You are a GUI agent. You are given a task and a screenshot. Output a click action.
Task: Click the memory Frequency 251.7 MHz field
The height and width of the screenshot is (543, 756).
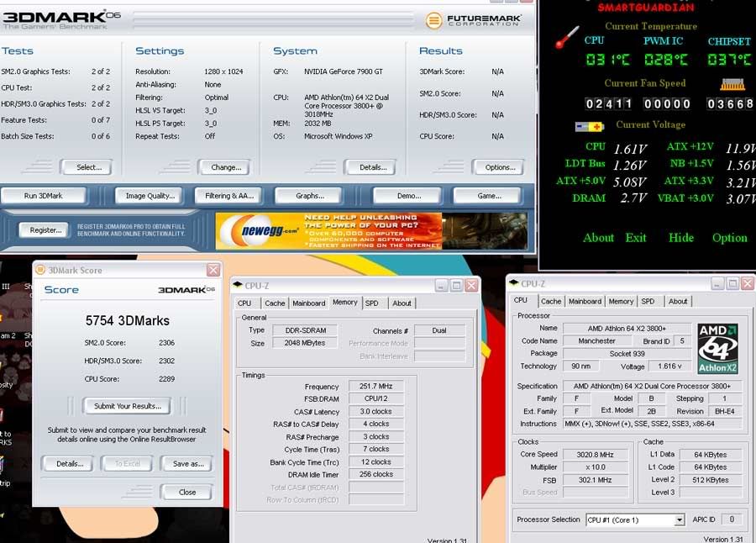(376, 386)
